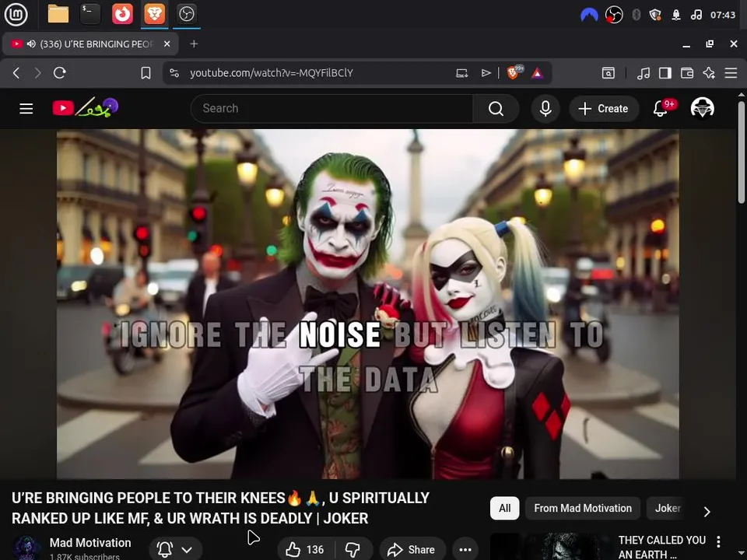747x560 pixels.
Task: Open the Brave Shields lion icon
Action: pyautogui.click(x=514, y=73)
